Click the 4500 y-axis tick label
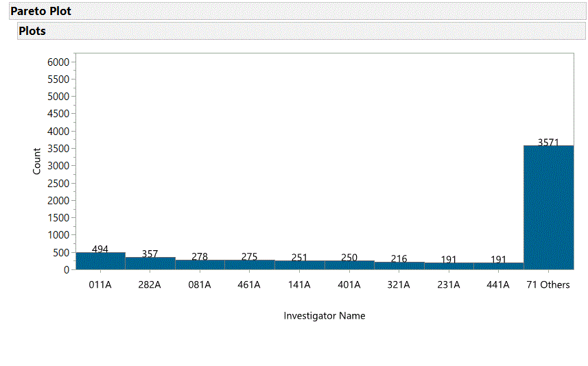The image size is (588, 366). coord(58,114)
